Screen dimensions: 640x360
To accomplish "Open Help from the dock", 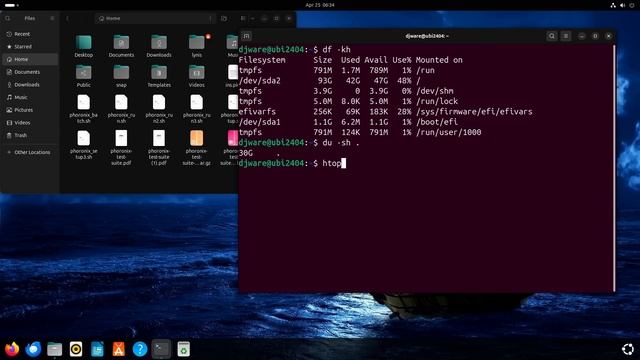I will click(140, 349).
